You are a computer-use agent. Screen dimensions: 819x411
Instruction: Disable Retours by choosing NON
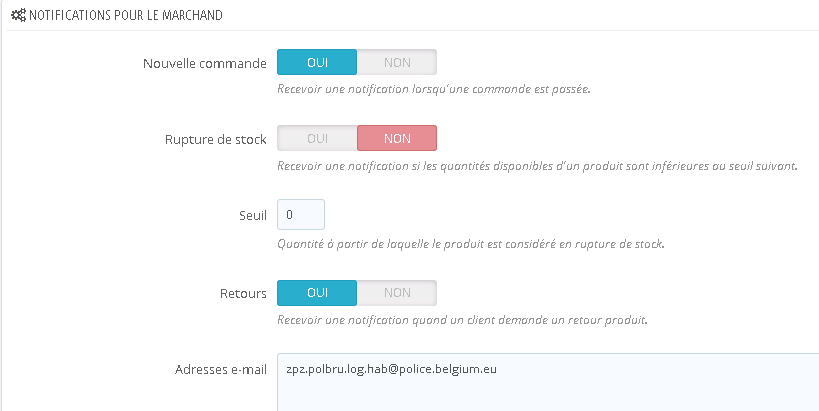click(x=397, y=293)
